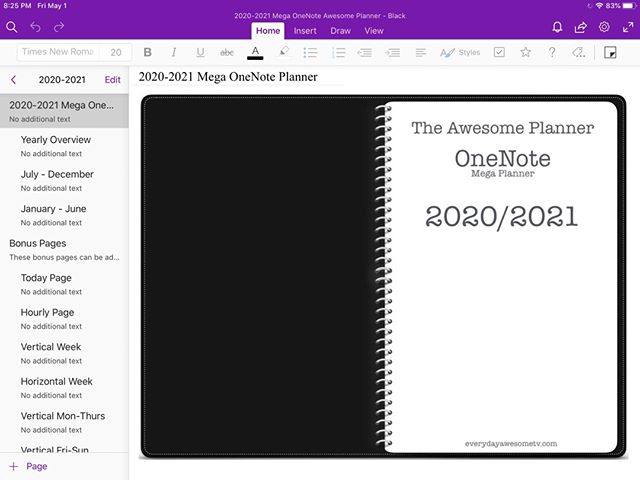Open settings gear
The width and height of the screenshot is (640, 480).
[x=604, y=27]
